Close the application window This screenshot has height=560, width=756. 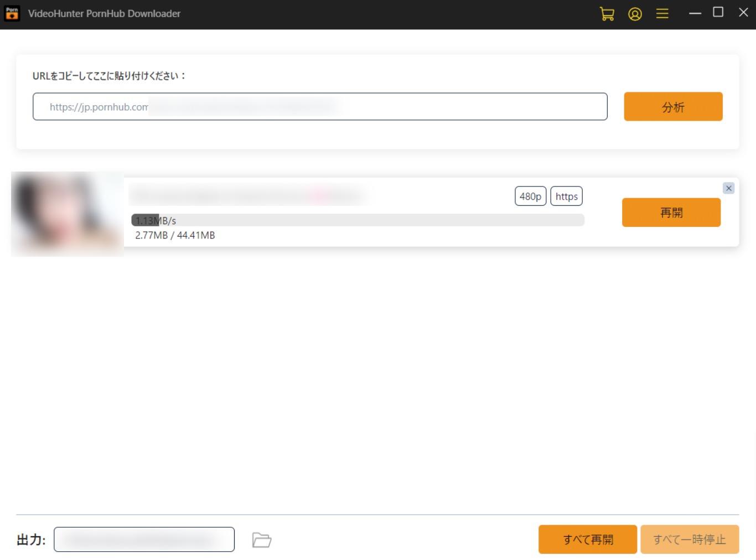[x=743, y=12]
